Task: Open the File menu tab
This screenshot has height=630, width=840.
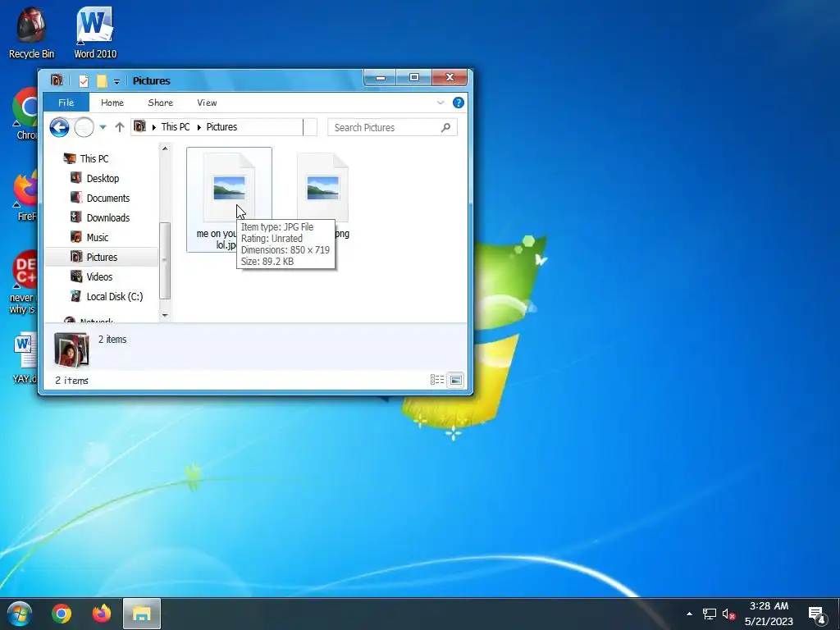Action: 66,103
